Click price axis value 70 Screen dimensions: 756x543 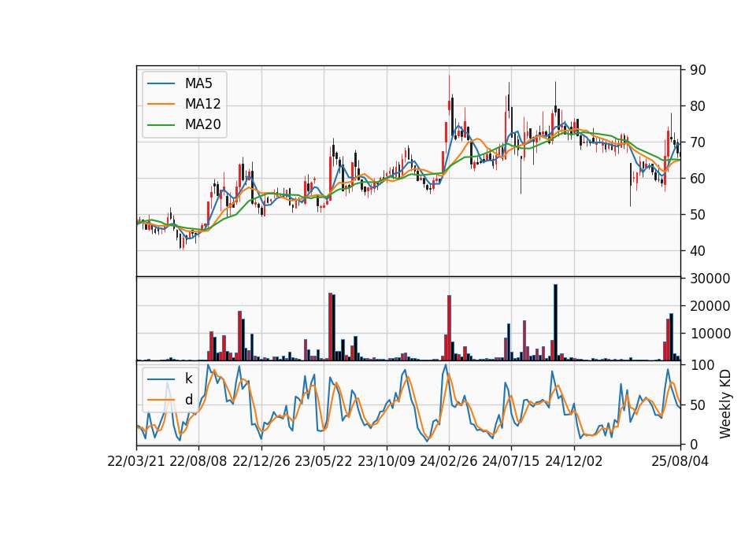[698, 142]
